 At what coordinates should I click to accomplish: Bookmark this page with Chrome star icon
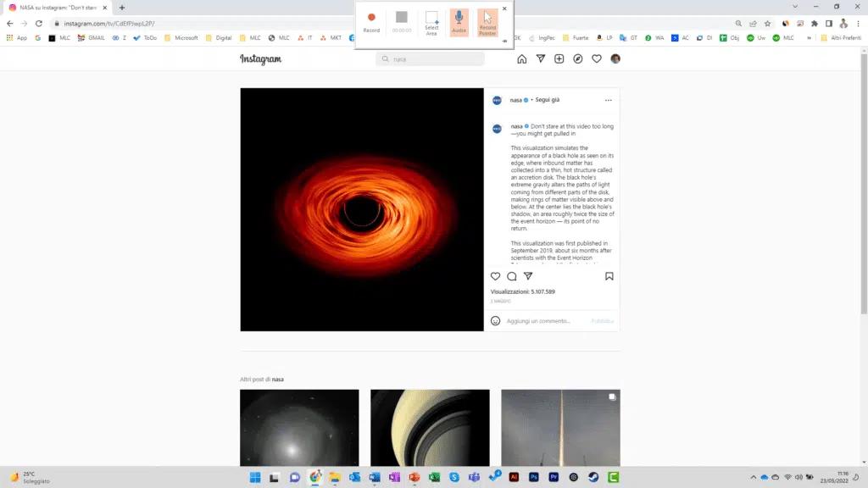[x=768, y=24]
